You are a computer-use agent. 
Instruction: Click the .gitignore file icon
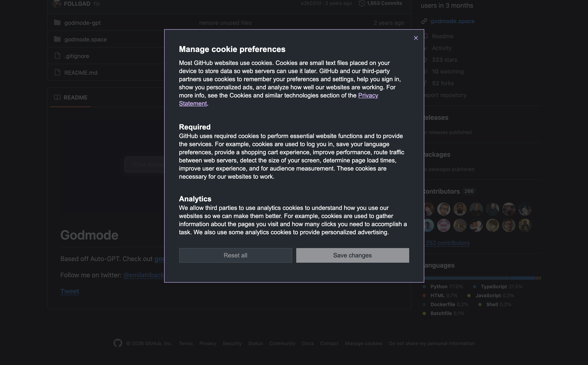tap(57, 56)
